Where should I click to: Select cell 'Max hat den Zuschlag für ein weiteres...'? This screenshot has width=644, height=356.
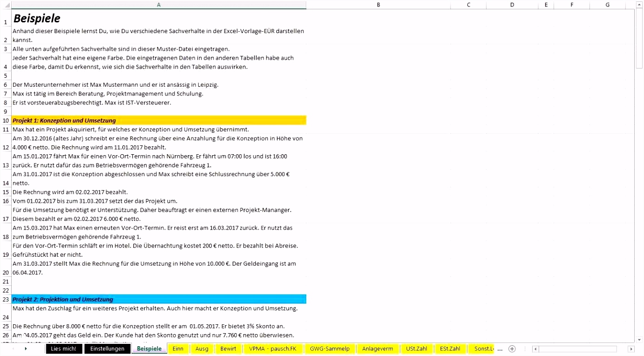(x=159, y=313)
